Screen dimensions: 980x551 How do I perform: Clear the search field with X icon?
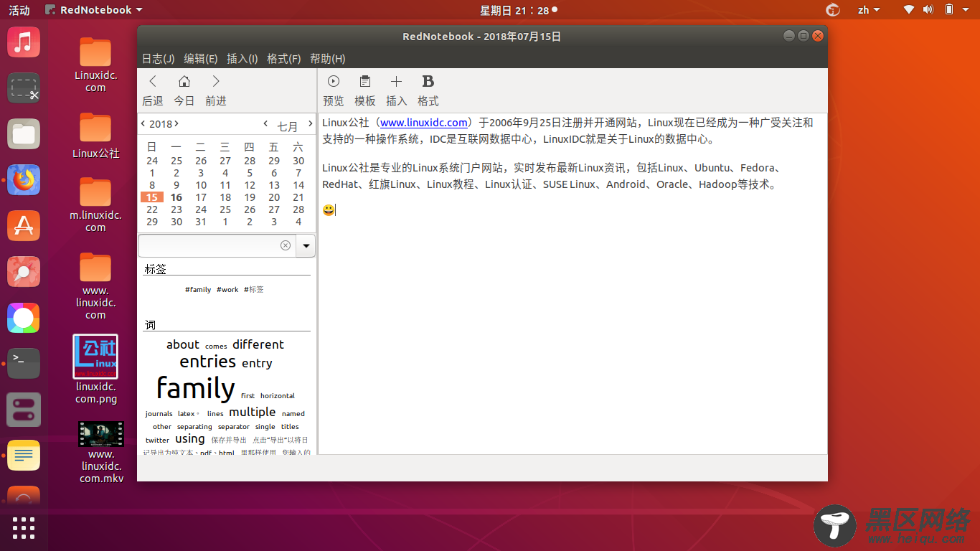[286, 245]
